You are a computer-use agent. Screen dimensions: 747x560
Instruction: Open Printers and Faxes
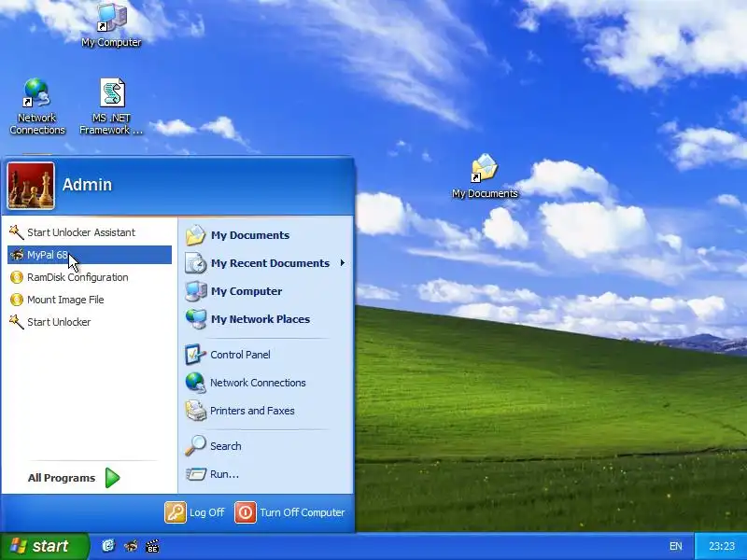(x=265, y=411)
